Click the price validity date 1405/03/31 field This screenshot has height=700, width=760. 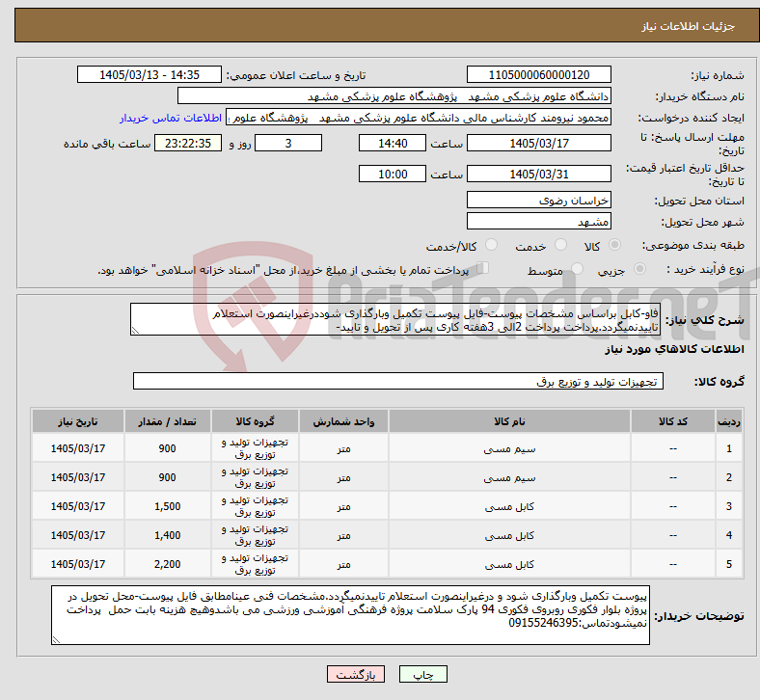538,174
